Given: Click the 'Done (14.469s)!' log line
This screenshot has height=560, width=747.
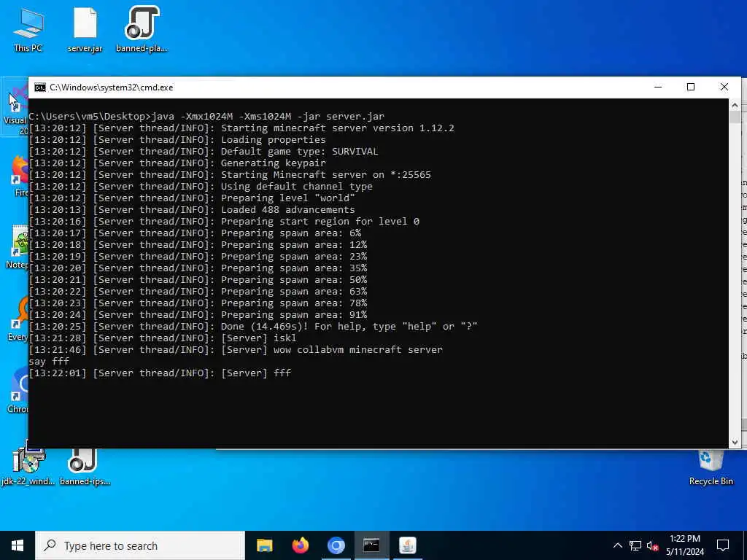Looking at the screenshot, I should pos(253,326).
